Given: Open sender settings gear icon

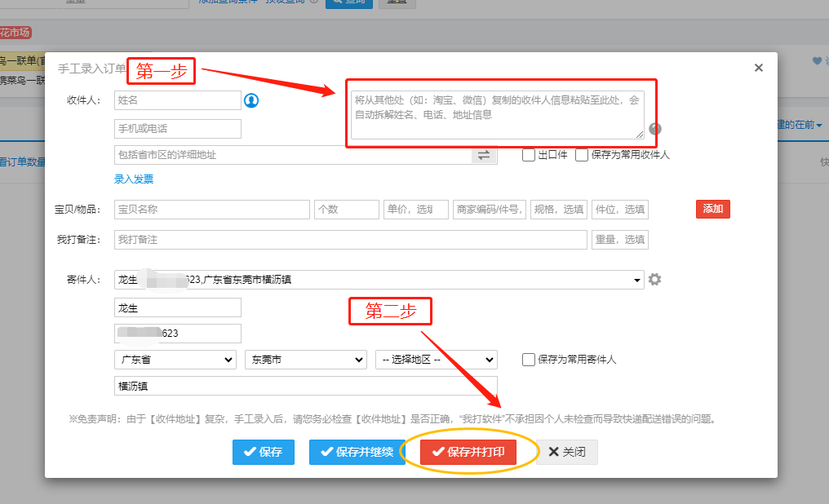Looking at the screenshot, I should 654,280.
